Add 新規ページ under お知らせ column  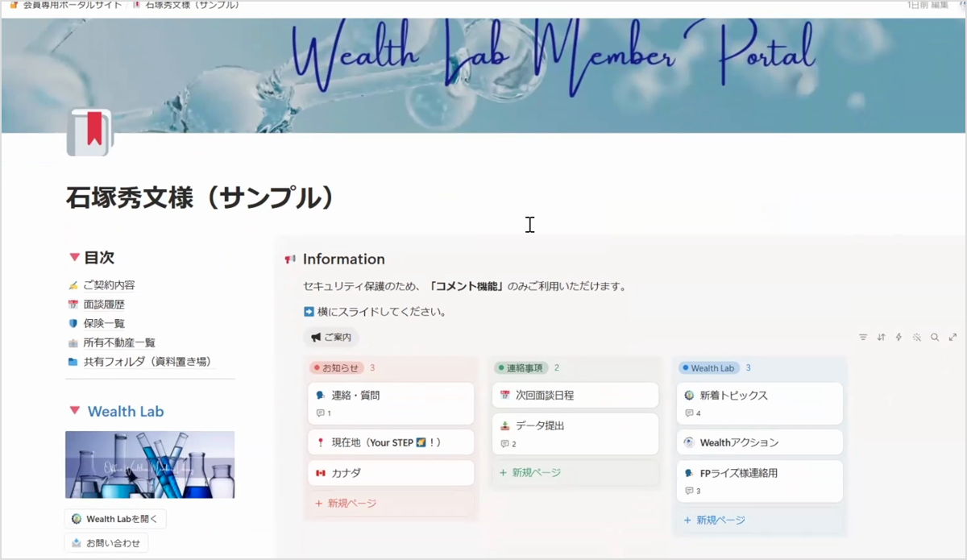(391, 503)
